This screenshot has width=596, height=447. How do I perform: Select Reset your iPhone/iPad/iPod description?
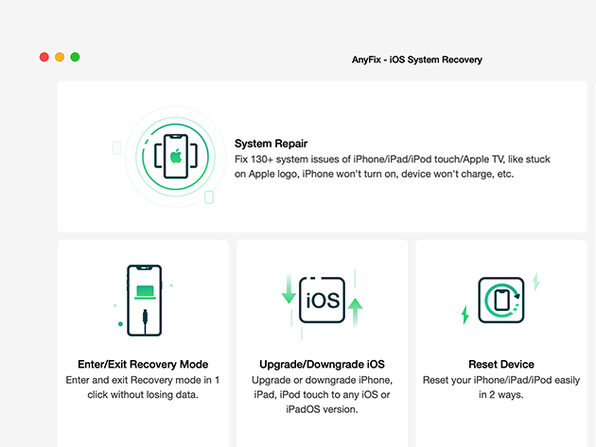501,387
